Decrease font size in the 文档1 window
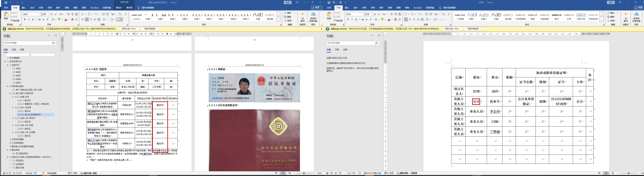Viewport: 644px width, 176px height. click(x=379, y=14)
